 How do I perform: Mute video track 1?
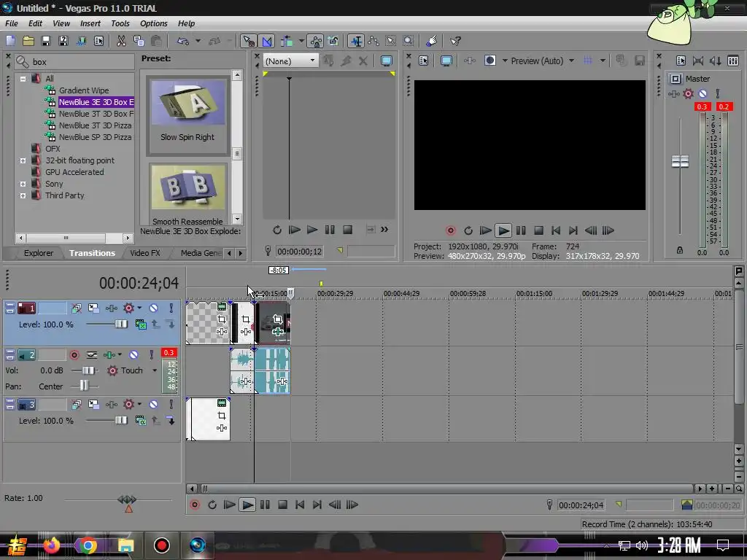(153, 308)
